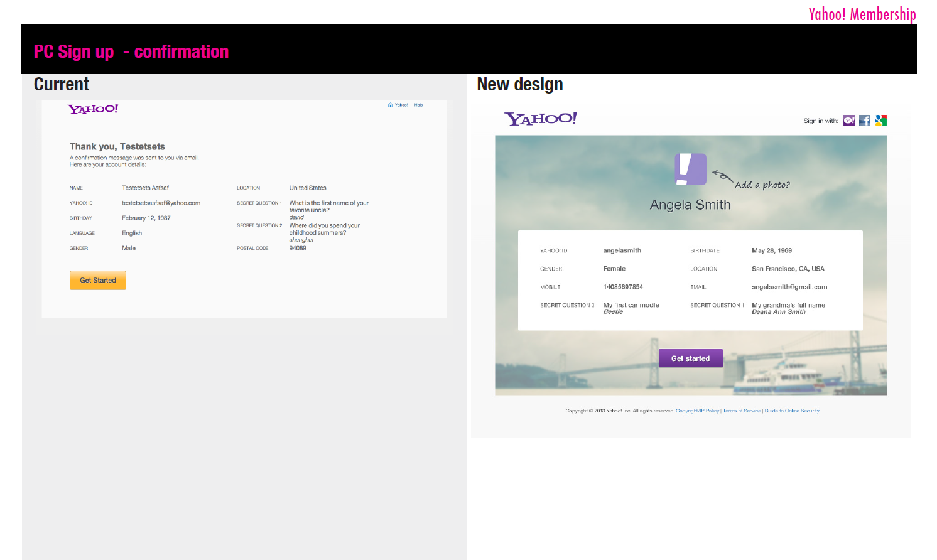Click the Facebook sign-in icon
Image resolution: width=937 pixels, height=560 pixels.
click(x=865, y=121)
